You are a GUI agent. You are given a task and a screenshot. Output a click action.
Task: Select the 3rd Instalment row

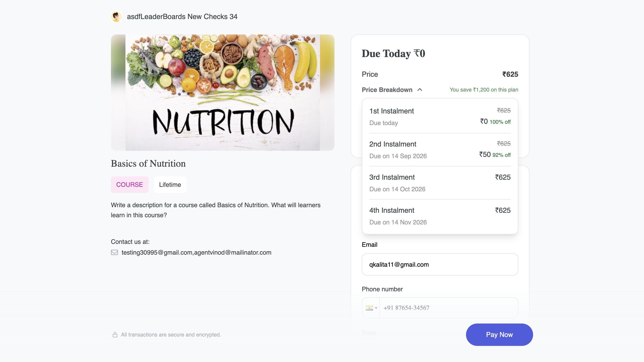pyautogui.click(x=440, y=183)
